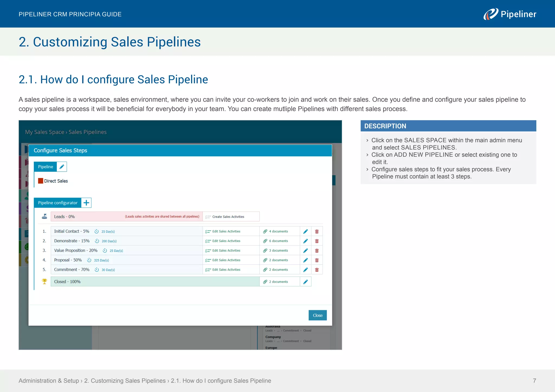Select the Closed - 100% row
The width and height of the screenshot is (555, 392).
point(155,282)
